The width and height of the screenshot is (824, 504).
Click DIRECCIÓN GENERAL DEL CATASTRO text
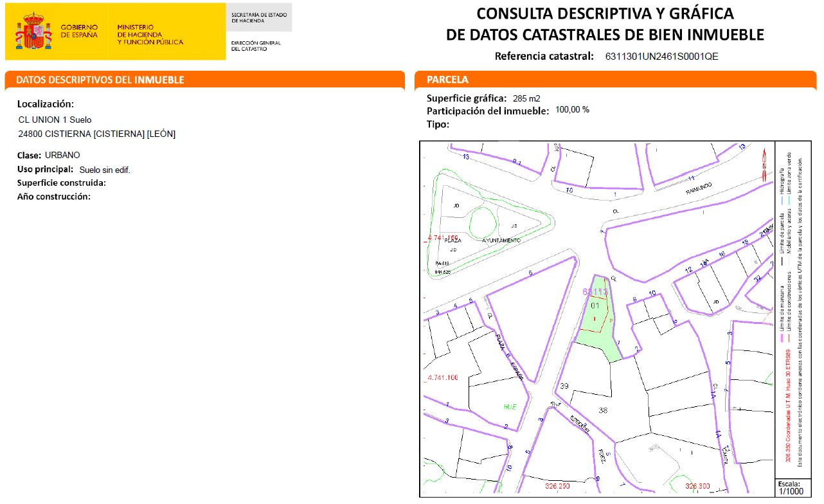coord(256,46)
